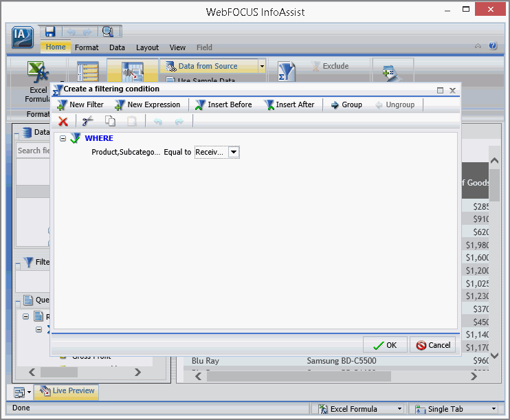
Task: Close the Create a filtering condition dialog
Action: 452,91
